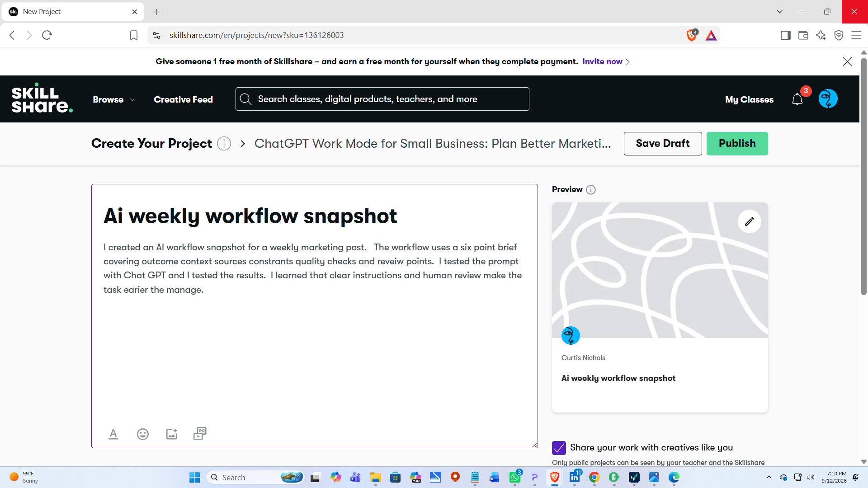The width and height of the screenshot is (868, 488).
Task: Bookmark this page
Action: pyautogui.click(x=134, y=35)
